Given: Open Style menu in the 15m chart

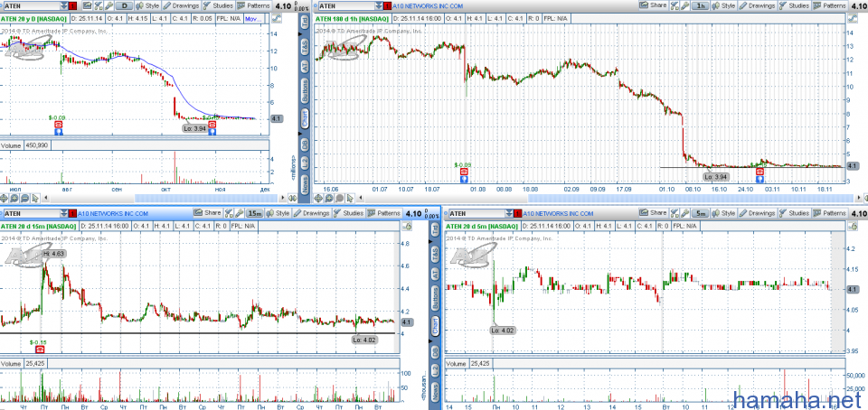Looking at the screenshot, I should tap(278, 213).
